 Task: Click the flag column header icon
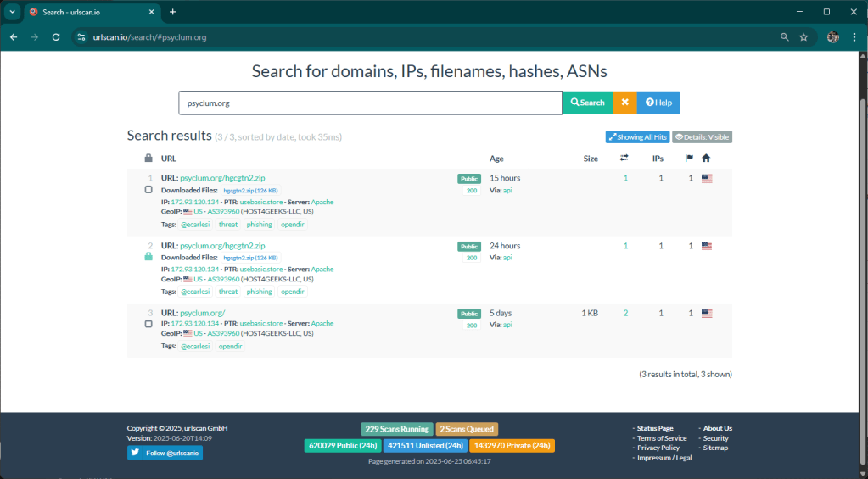[x=689, y=159]
